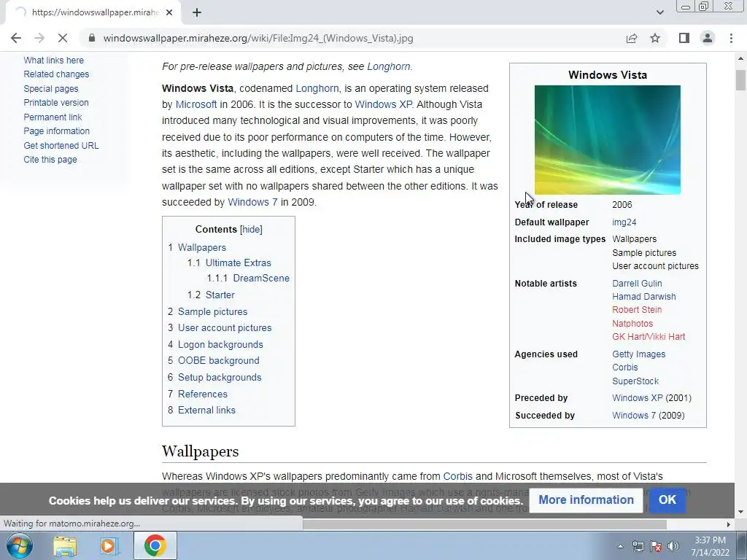Open Longhorn link in italic note

point(389,66)
